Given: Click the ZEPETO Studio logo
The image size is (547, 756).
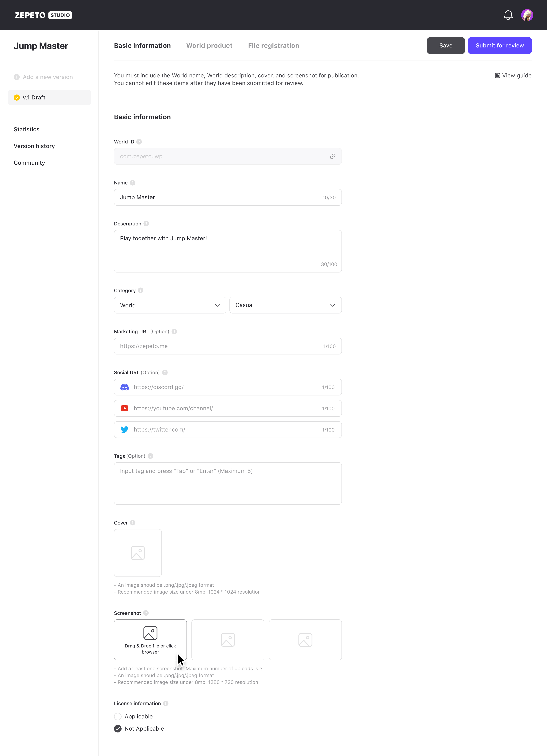Looking at the screenshot, I should pos(43,15).
